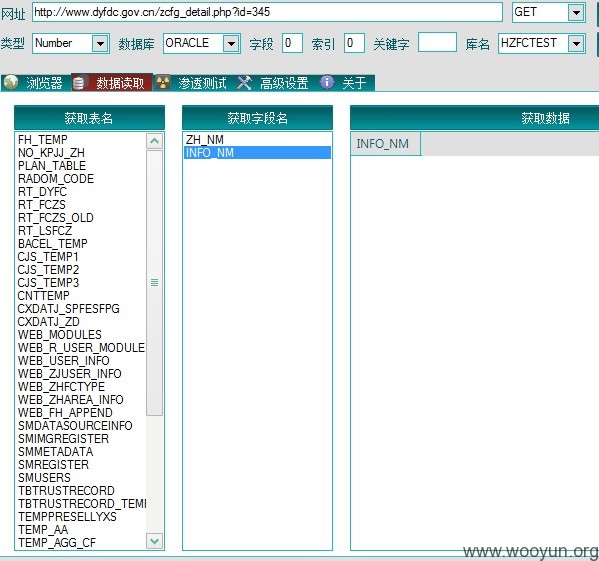Select SMDATASOURCEINFO table
Screen dimensions: 599x561
(75, 425)
